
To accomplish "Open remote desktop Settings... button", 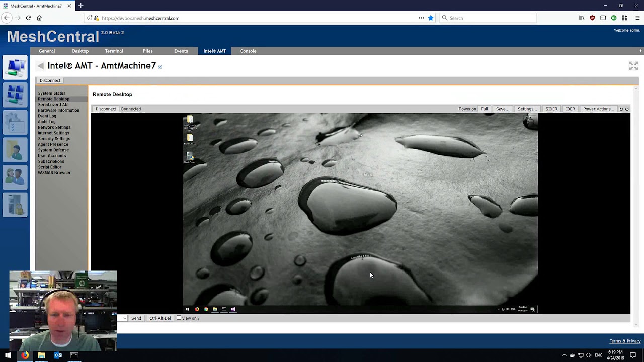I will tap(527, 109).
